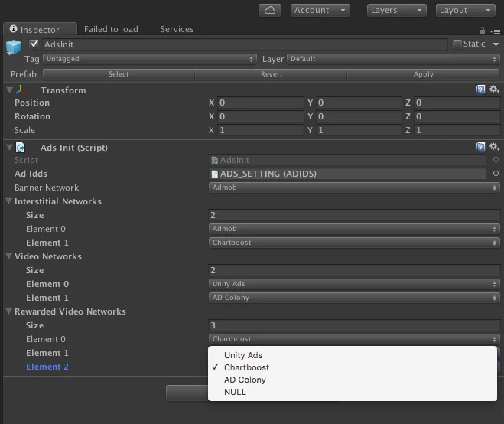Click the Position X field
The height and width of the screenshot is (424, 504).
[x=260, y=103]
